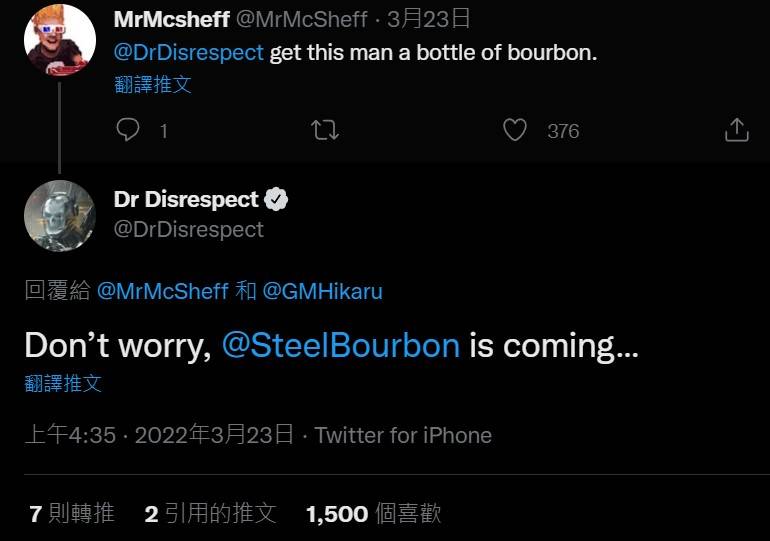Screen dimensions: 770x541
Task: Click the retweet icon under MrMcsheff's tweet
Action: coord(325,130)
